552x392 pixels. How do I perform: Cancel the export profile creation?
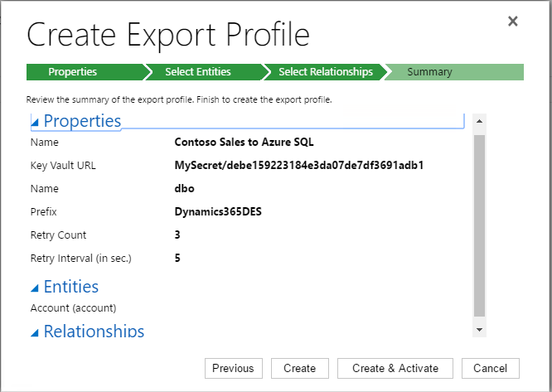[x=490, y=369]
